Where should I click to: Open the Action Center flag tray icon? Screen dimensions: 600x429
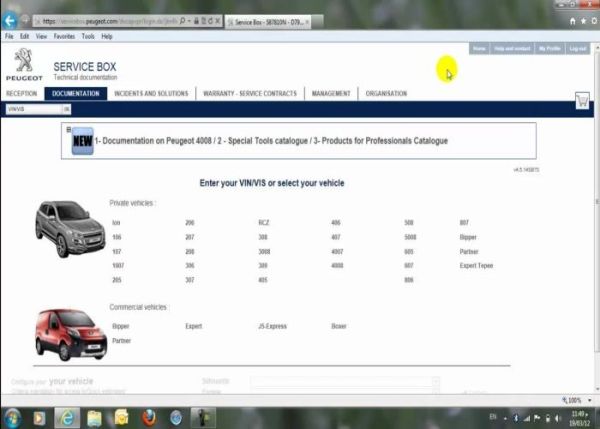pos(537,418)
